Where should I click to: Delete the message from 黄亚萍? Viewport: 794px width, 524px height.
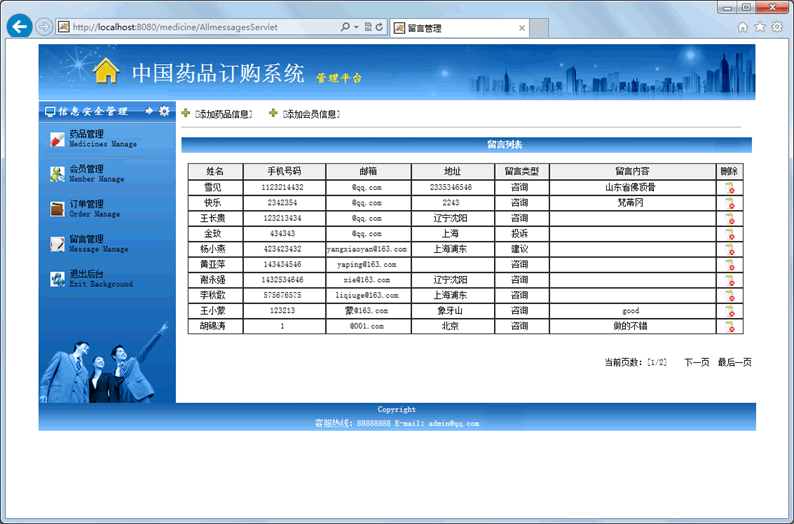coord(730,265)
